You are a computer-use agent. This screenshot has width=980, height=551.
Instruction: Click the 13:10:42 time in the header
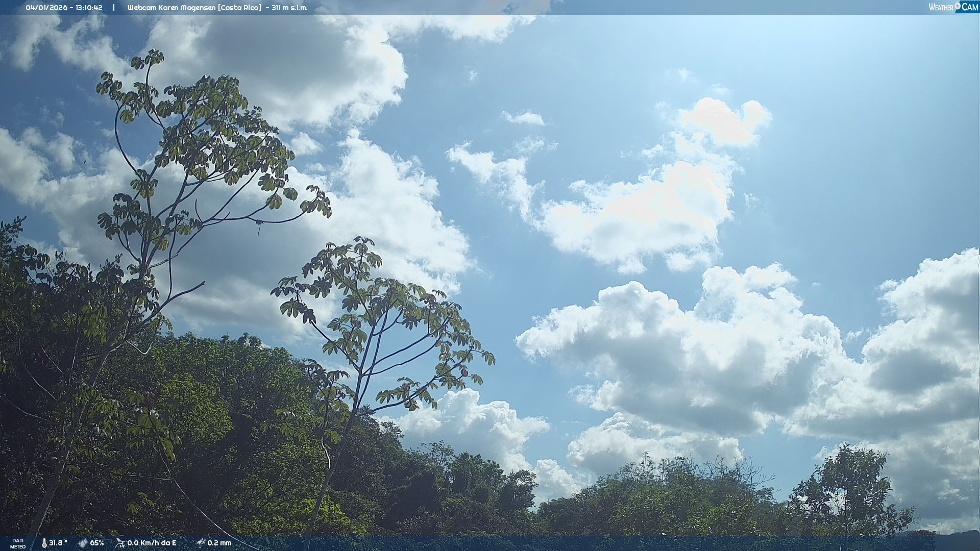point(89,8)
